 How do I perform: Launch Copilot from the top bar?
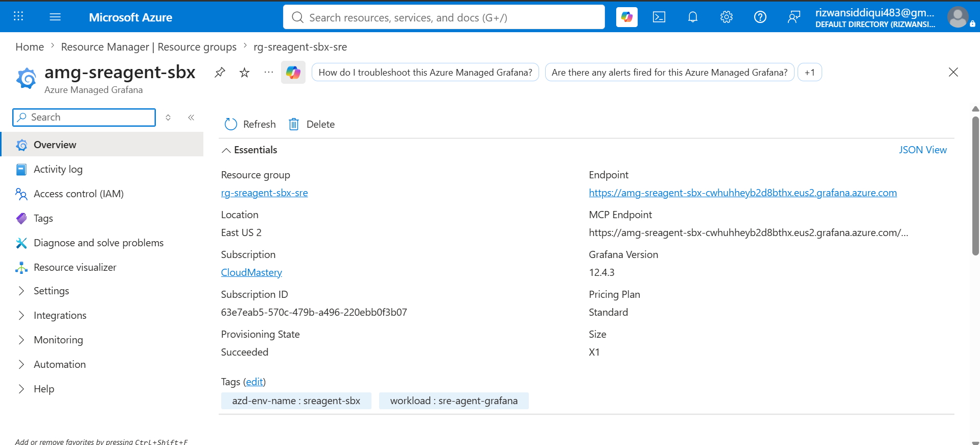click(x=626, y=17)
